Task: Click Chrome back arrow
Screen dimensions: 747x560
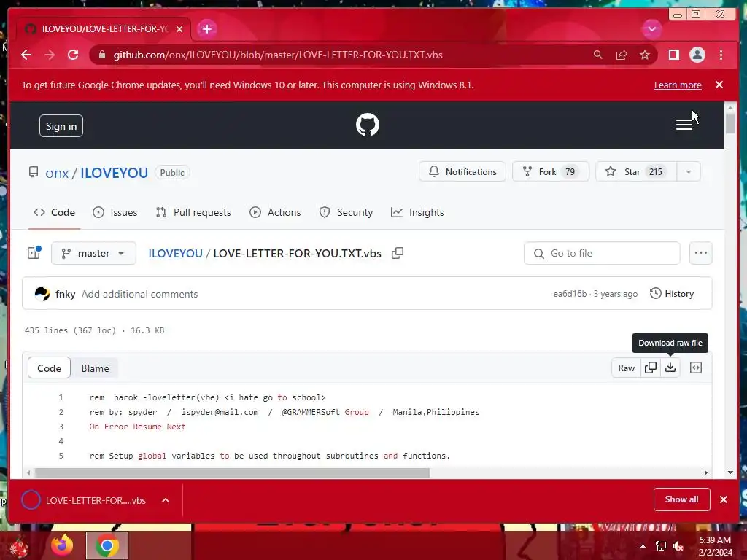Action: pos(26,55)
